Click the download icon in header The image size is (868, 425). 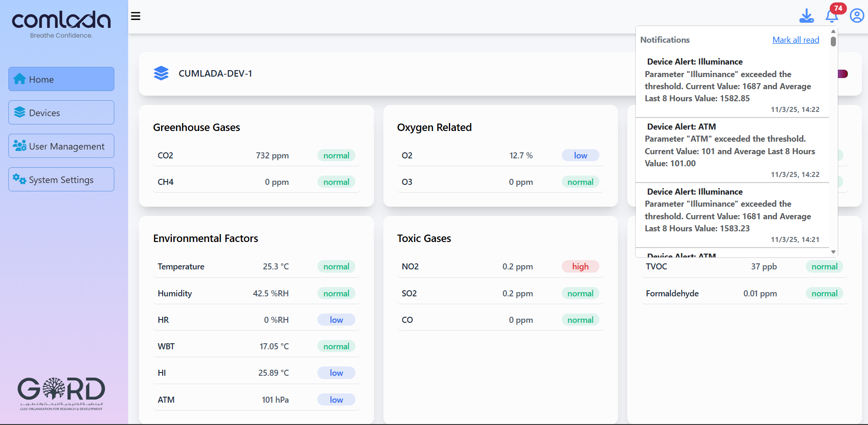pos(806,16)
